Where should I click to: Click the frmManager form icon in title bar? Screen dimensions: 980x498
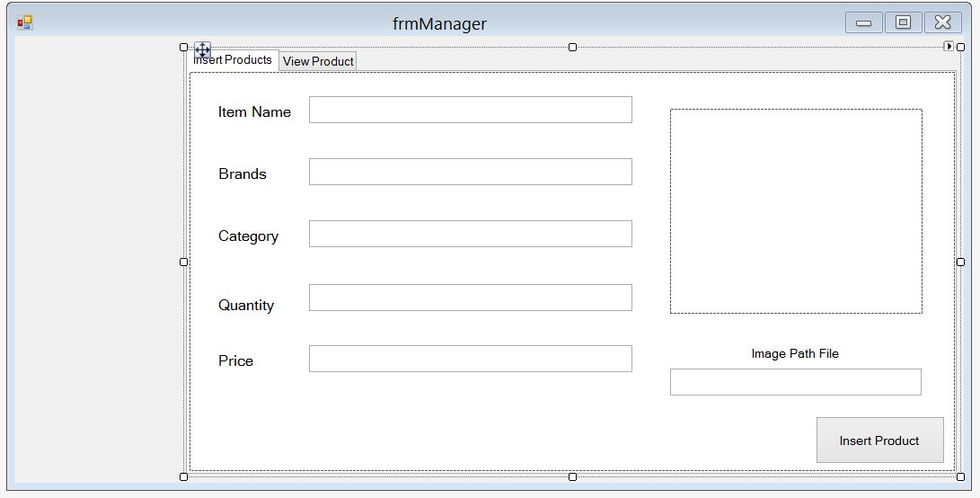[24, 22]
